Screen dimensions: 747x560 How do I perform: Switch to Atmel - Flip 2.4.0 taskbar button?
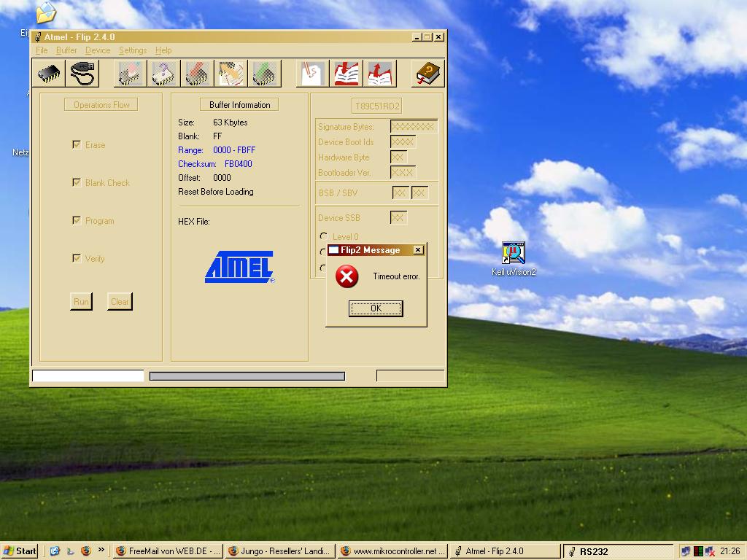[x=506, y=551]
